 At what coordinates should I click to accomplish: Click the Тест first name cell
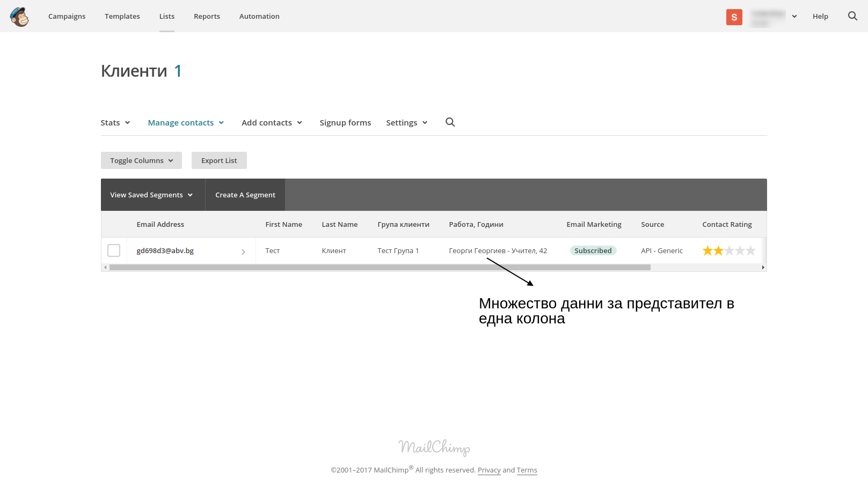272,250
